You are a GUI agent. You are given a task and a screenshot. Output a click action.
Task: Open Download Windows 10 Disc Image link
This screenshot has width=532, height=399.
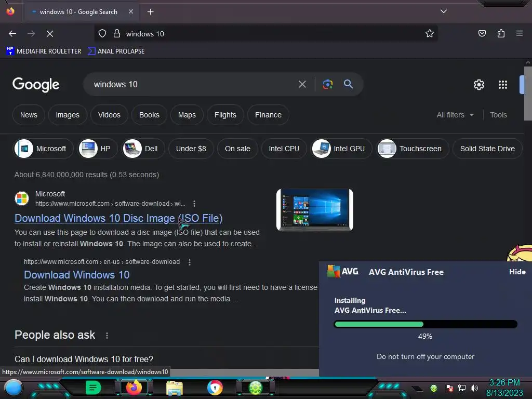point(118,218)
